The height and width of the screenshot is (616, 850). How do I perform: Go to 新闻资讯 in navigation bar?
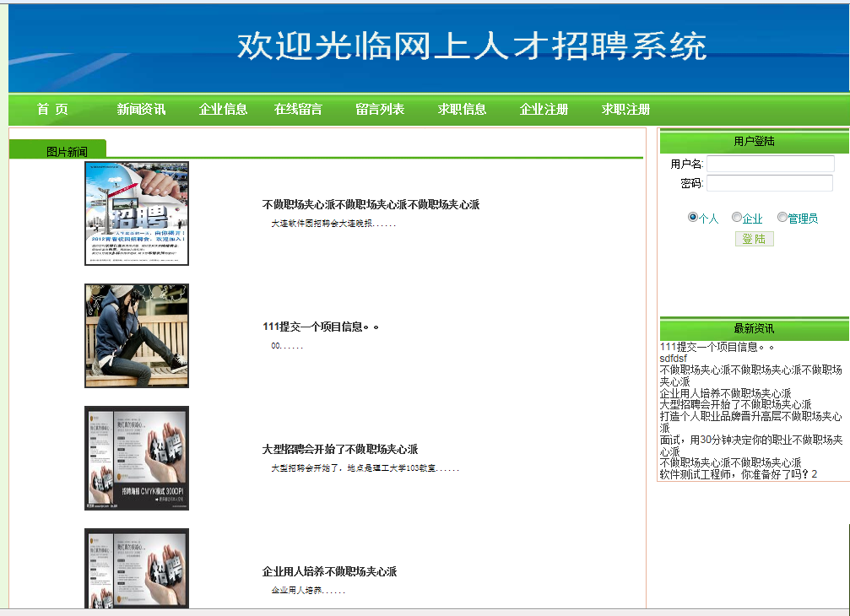pos(141,110)
